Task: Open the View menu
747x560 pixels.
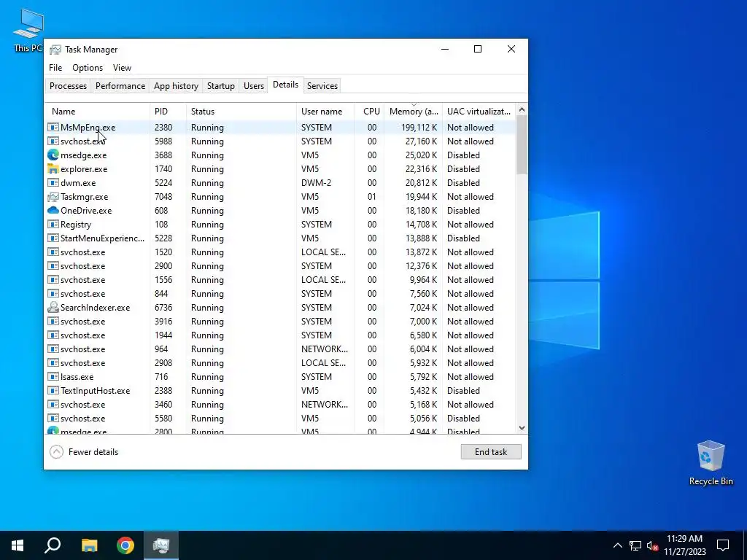Action: click(x=122, y=68)
